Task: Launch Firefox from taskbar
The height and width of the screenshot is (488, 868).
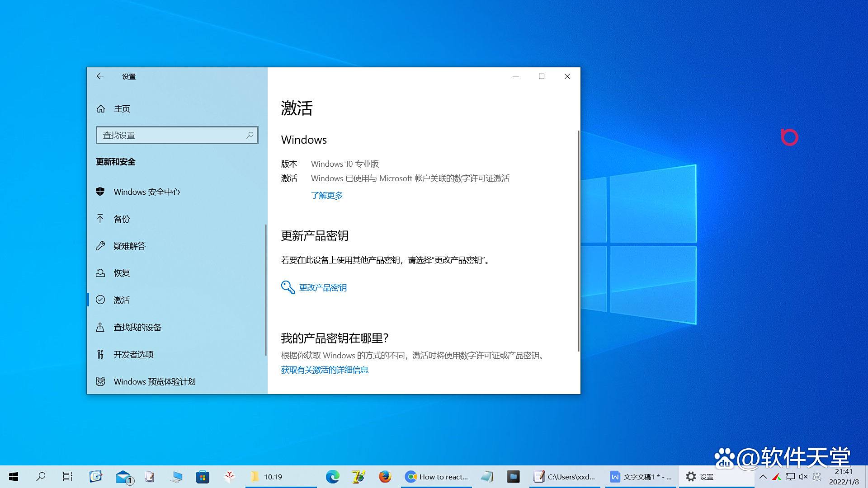Action: point(385,477)
